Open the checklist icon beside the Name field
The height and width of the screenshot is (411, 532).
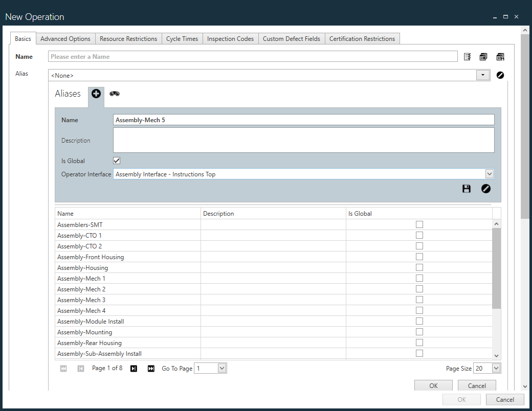point(467,56)
